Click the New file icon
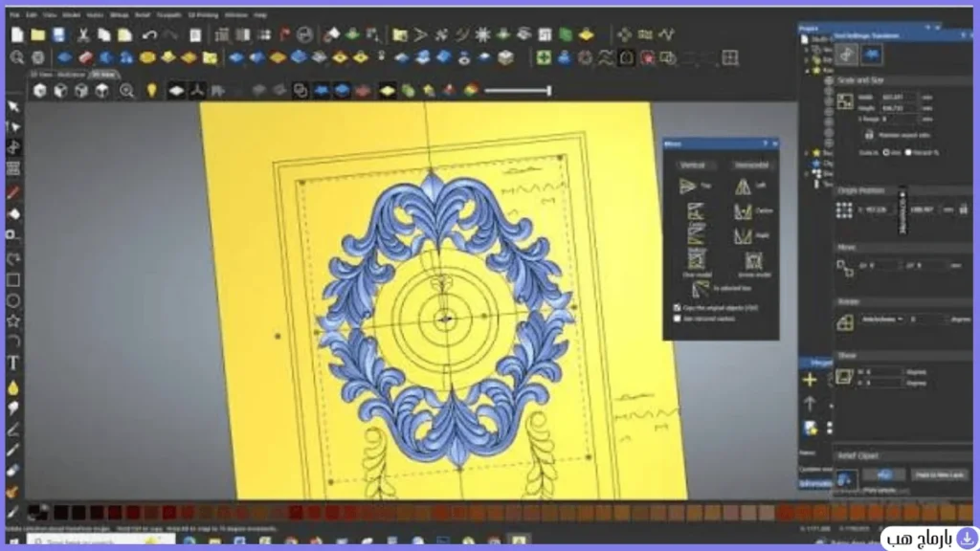This screenshot has height=551, width=980. pos(17,35)
